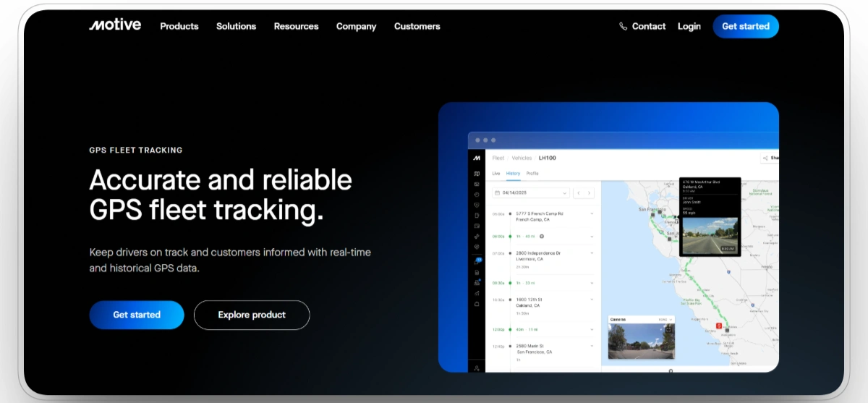Click the Share button in preview

coord(770,158)
